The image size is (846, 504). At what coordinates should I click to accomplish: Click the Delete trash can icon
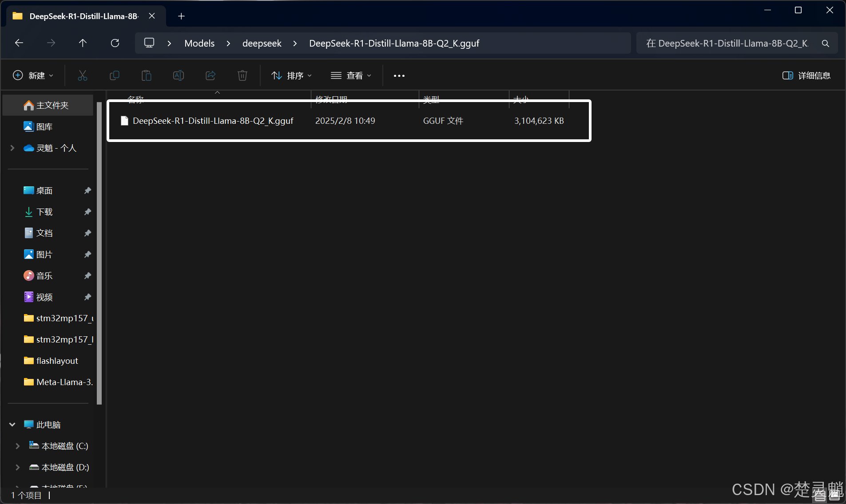click(x=242, y=75)
